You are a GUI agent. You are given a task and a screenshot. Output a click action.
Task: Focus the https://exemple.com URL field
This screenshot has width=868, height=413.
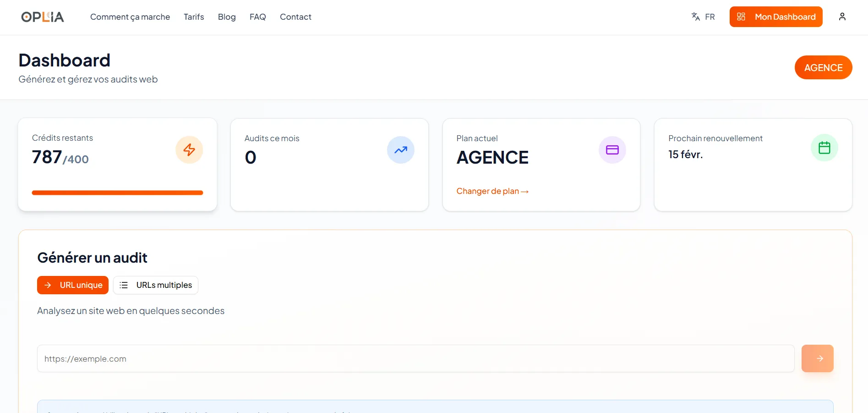pyautogui.click(x=416, y=358)
